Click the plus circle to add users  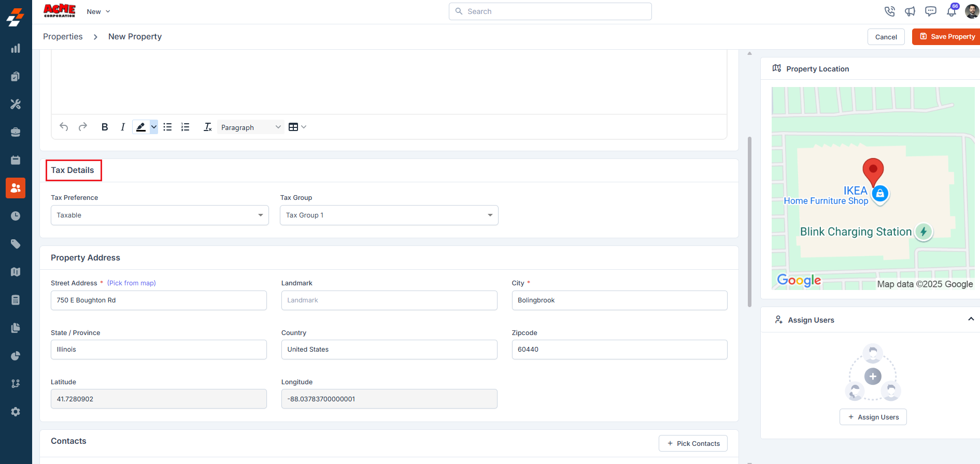click(873, 376)
